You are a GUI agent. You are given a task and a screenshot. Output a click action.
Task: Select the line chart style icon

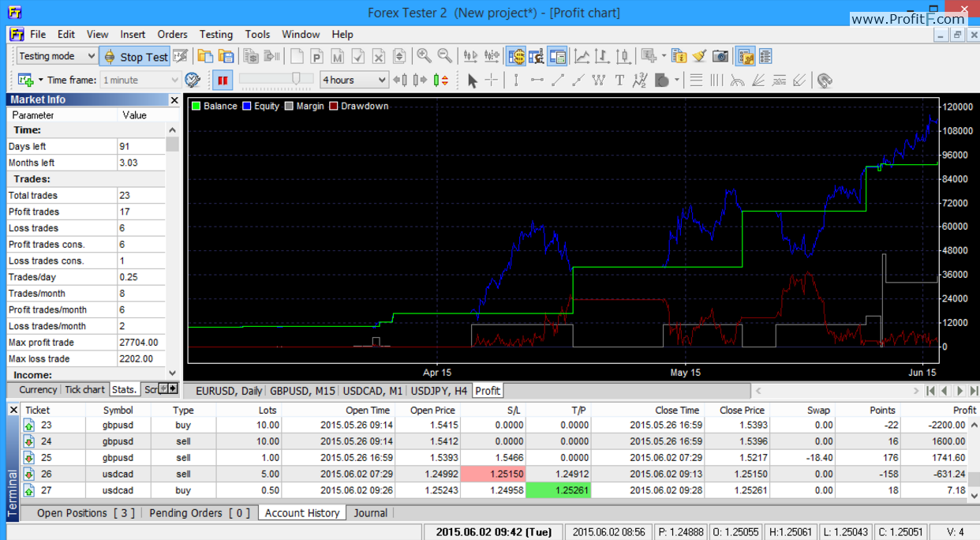click(582, 56)
